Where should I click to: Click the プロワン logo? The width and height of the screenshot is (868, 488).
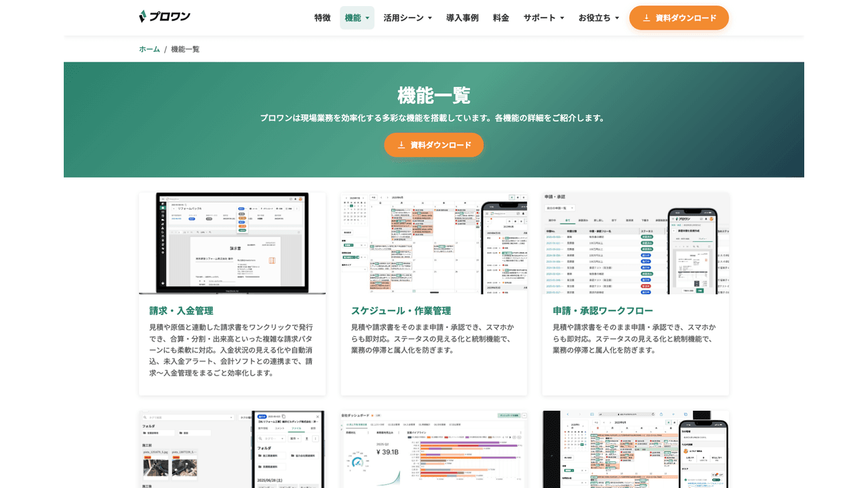[165, 17]
